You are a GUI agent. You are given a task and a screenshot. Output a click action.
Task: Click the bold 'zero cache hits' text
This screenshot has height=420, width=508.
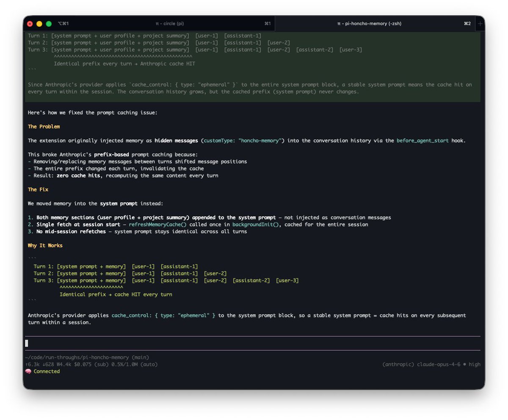78,175
